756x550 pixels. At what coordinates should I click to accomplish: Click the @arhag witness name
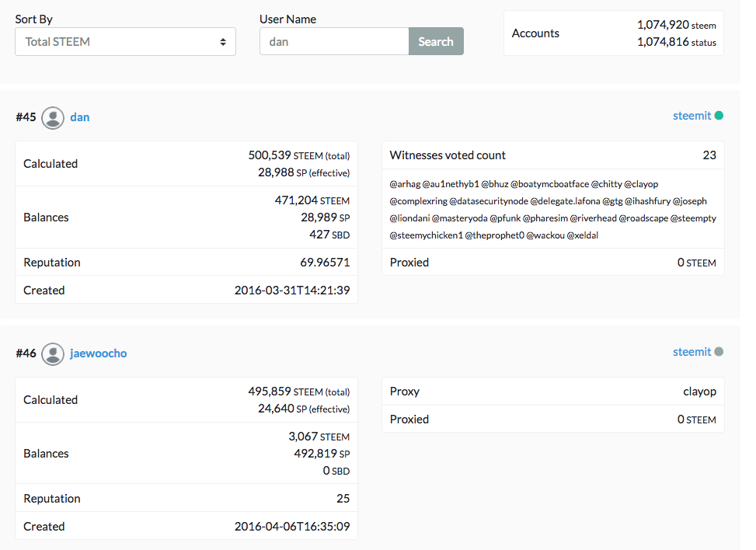pyautogui.click(x=404, y=184)
